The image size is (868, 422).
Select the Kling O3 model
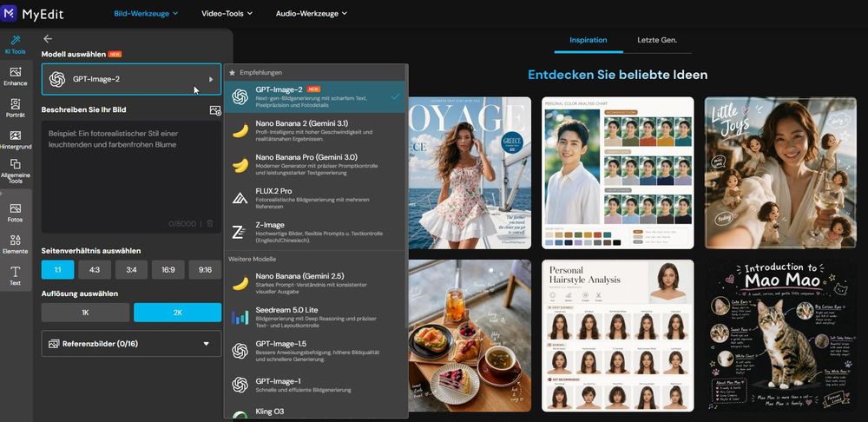tap(316, 412)
